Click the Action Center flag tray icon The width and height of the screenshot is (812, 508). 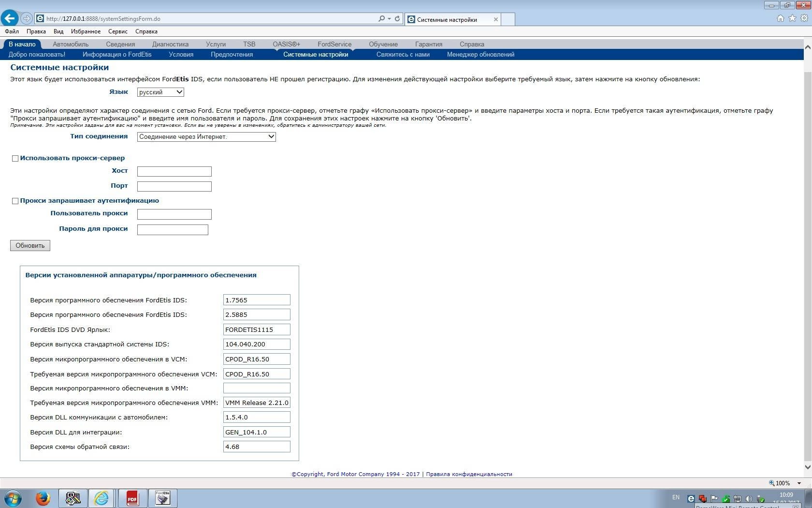(714, 498)
